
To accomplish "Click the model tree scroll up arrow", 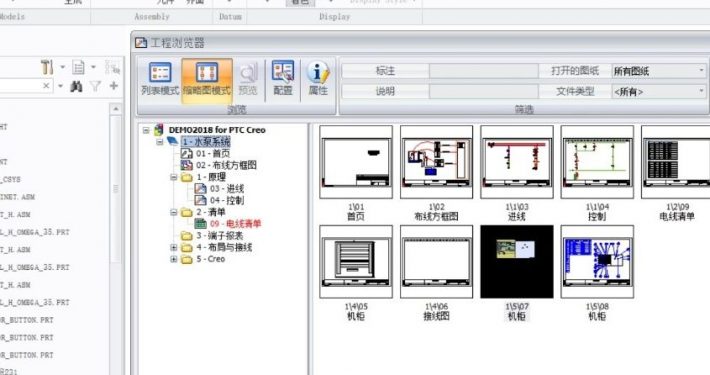I will point(115,109).
